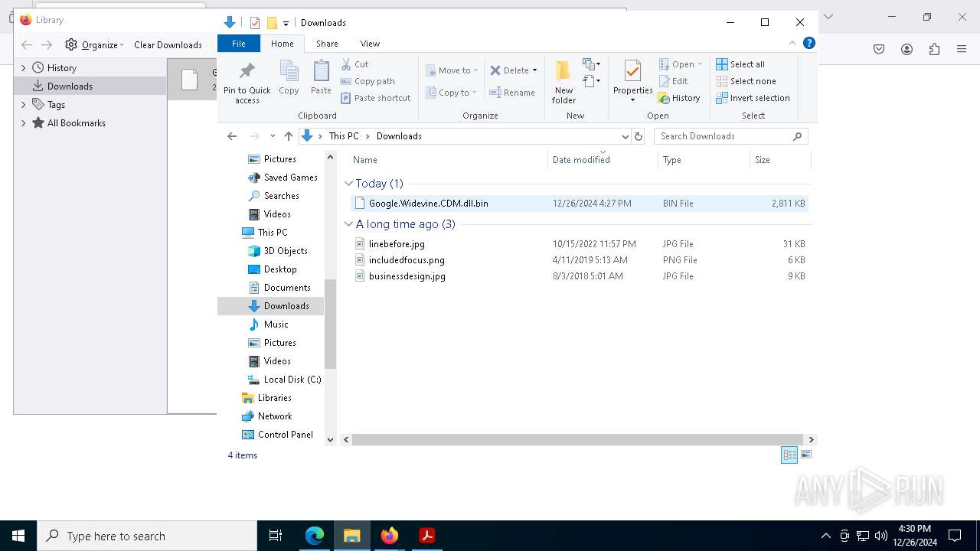Switch to large icons view
This screenshot has height=551, width=980.
pyautogui.click(x=805, y=455)
